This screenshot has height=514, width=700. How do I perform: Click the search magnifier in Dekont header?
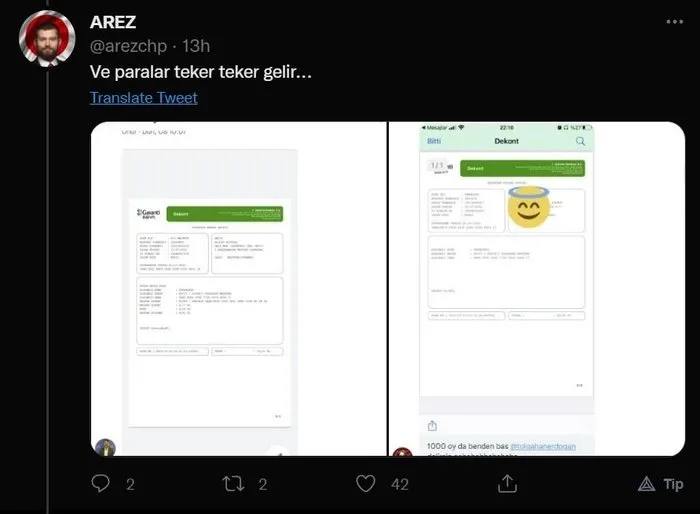coord(580,141)
